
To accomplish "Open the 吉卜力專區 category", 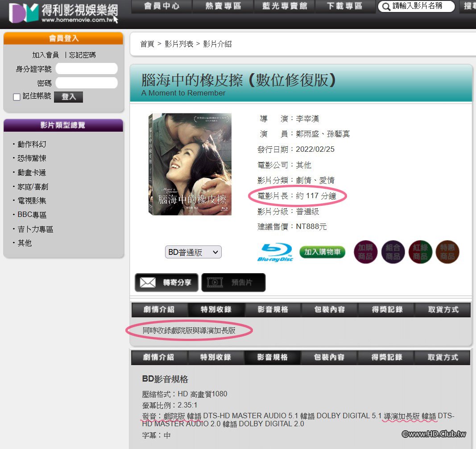I will 35,229.
